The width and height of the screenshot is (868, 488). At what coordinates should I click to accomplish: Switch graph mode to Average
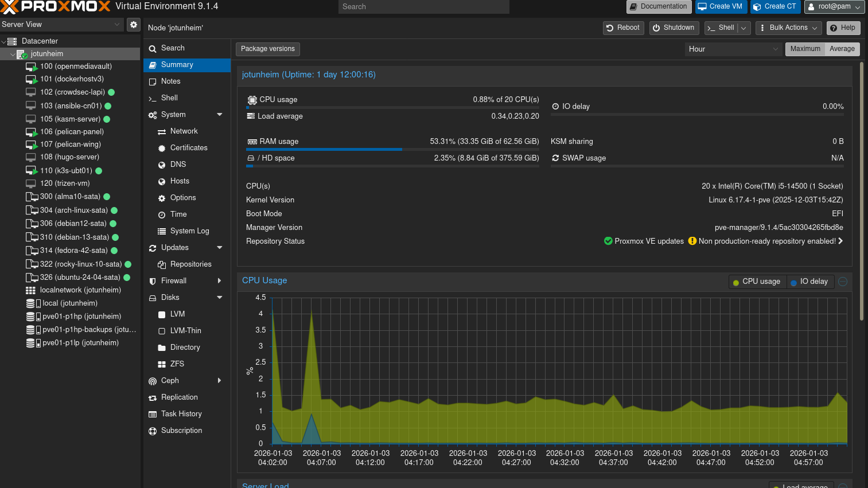coord(842,49)
